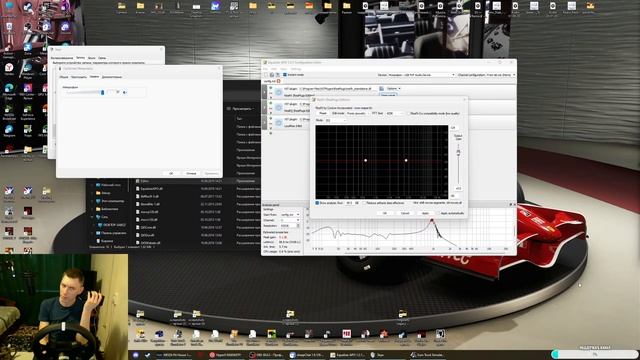Click the first VST plugin gear icon
This screenshot has width=640, height=360.
[278, 92]
